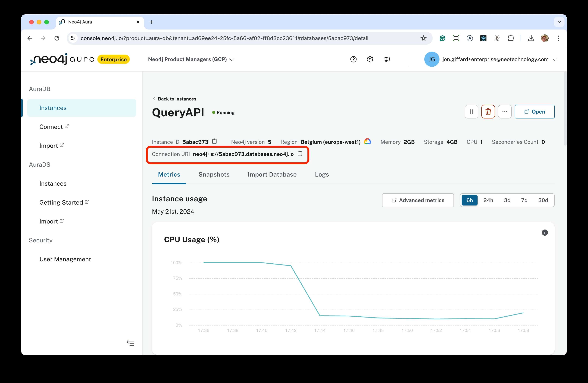Click the JG user avatar

[432, 59]
